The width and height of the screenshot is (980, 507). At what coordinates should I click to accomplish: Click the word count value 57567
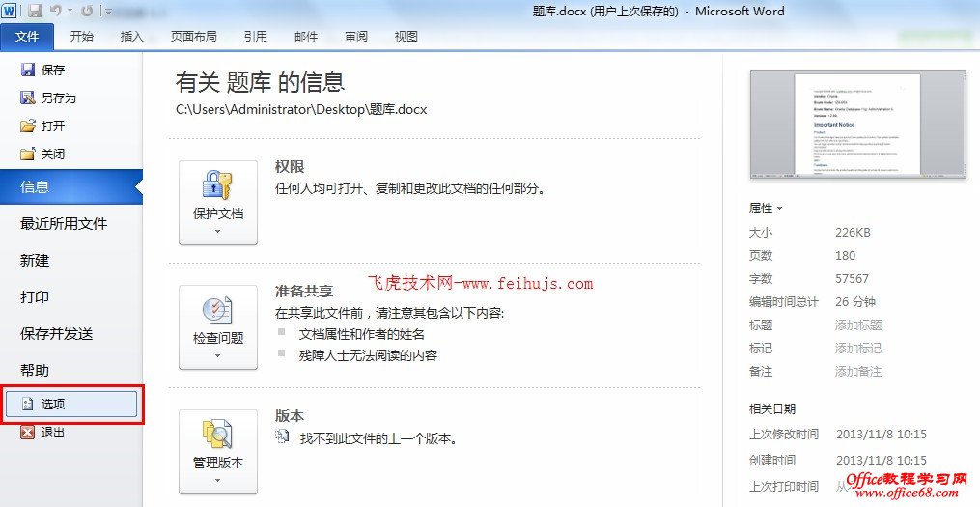(x=852, y=279)
